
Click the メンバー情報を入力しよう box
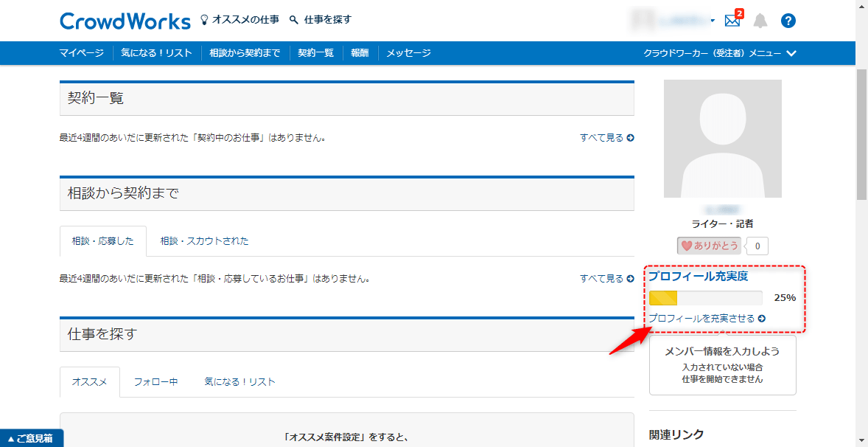pyautogui.click(x=722, y=365)
